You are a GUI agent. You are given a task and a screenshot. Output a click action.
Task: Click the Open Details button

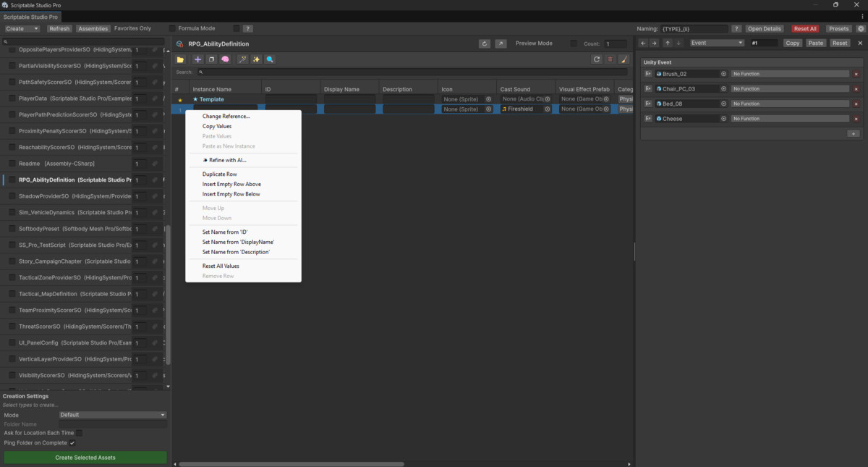coord(764,28)
